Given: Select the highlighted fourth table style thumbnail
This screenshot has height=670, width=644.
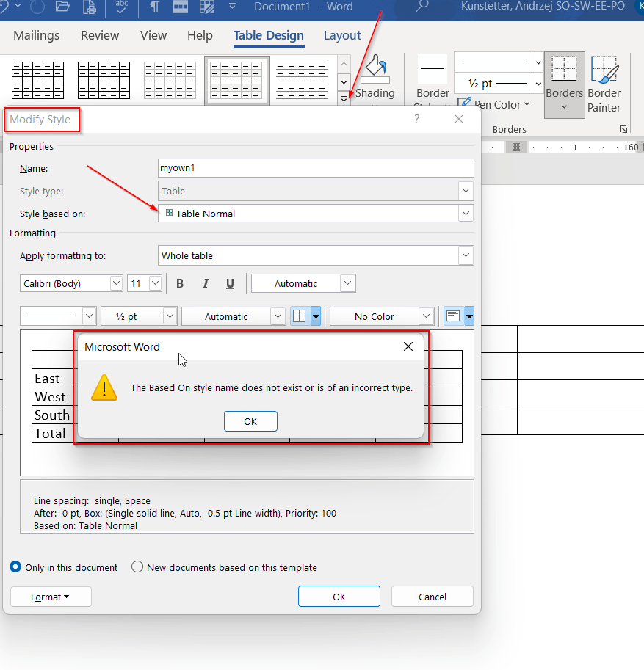Looking at the screenshot, I should (x=236, y=80).
